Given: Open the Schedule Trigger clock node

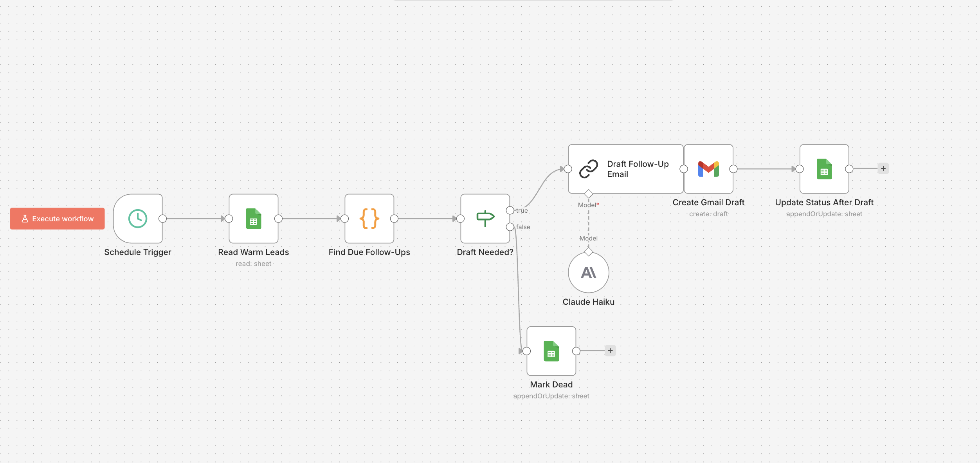Looking at the screenshot, I should tap(137, 218).
